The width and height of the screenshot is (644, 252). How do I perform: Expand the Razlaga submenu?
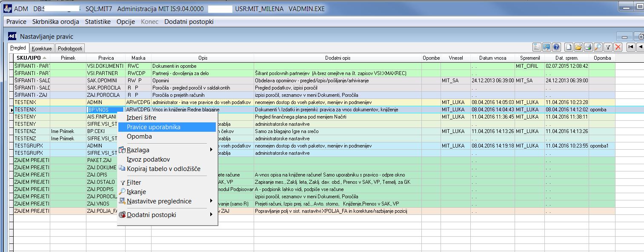[x=167, y=150]
